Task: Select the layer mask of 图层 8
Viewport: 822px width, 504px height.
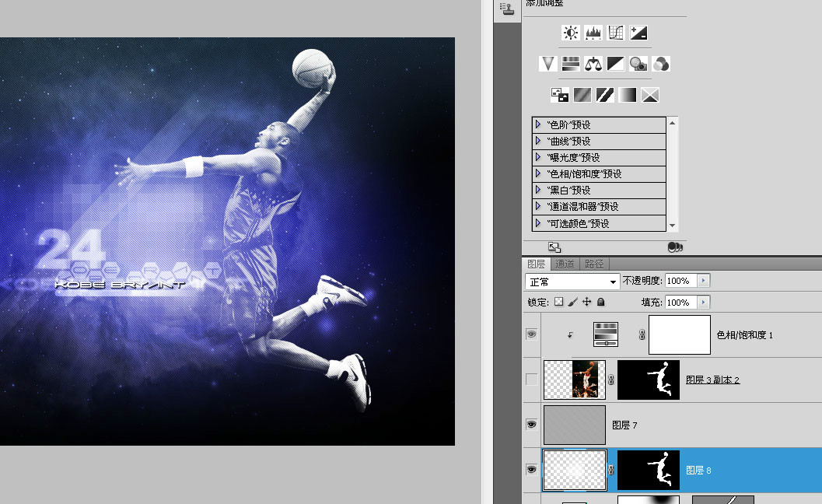Action: [x=649, y=470]
